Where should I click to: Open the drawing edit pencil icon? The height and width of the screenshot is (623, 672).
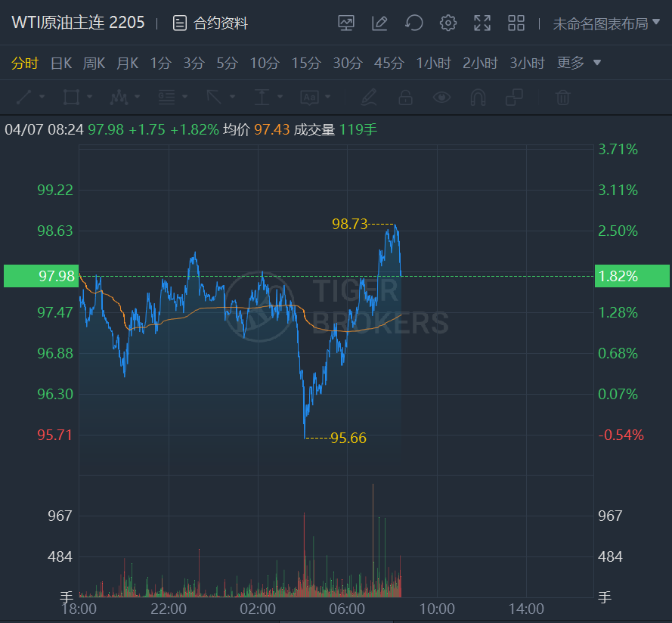(379, 23)
